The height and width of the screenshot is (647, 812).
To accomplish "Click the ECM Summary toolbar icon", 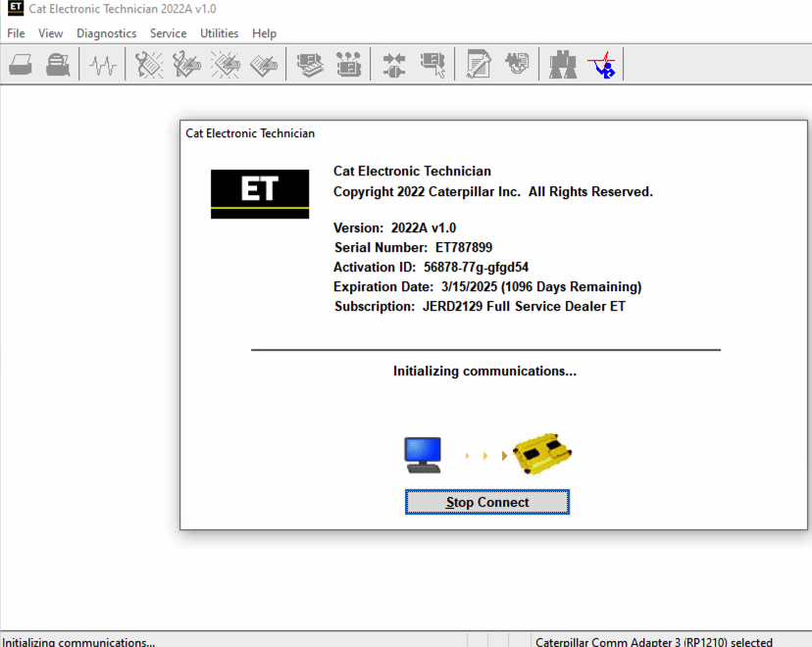I will coord(309,64).
